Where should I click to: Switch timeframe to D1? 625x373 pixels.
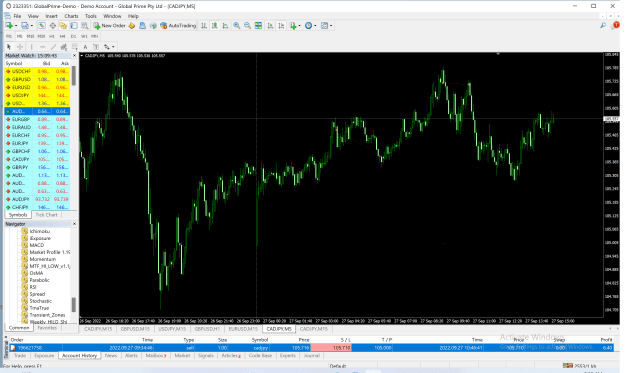tap(73, 36)
